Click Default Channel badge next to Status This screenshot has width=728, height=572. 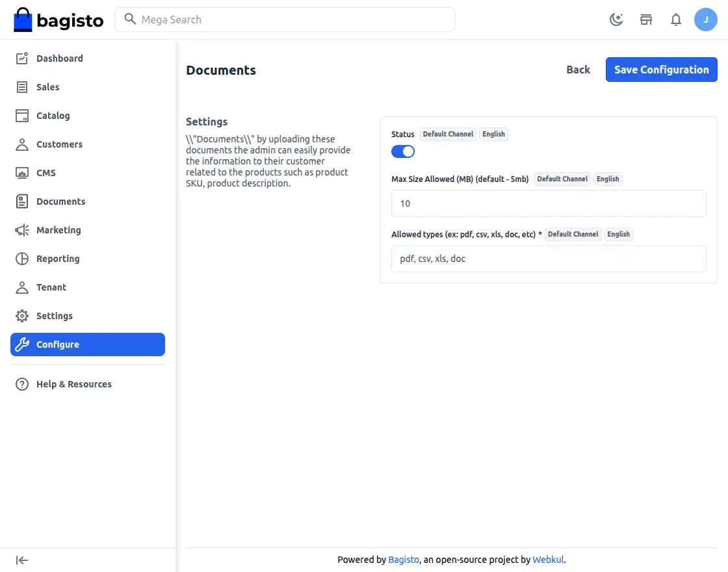pos(448,134)
